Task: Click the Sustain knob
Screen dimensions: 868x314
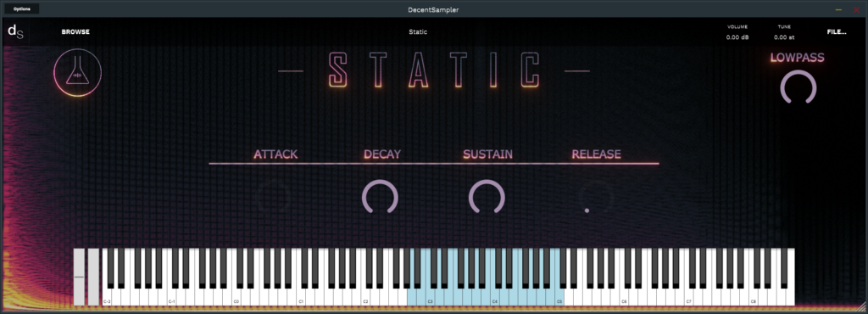Action: point(487,197)
